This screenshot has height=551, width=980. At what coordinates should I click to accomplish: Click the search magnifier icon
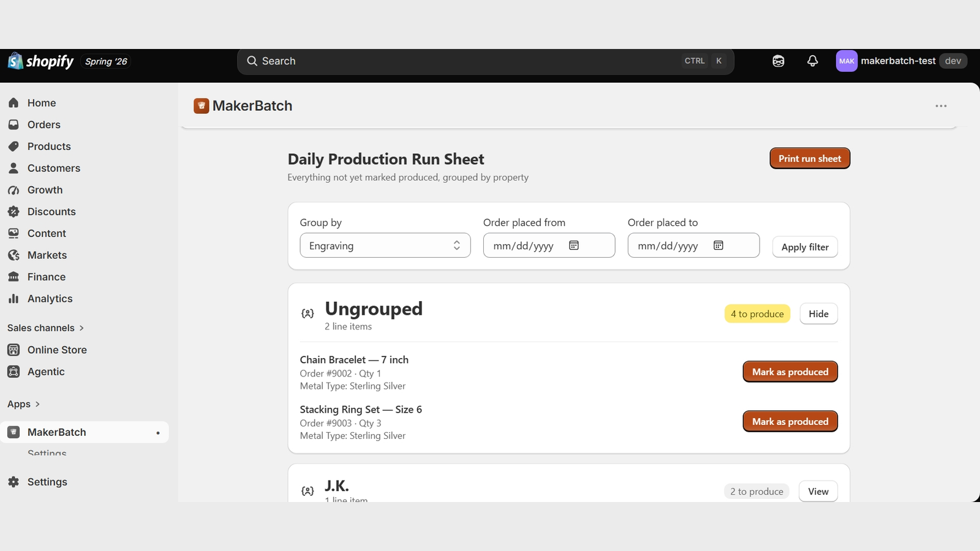point(252,61)
